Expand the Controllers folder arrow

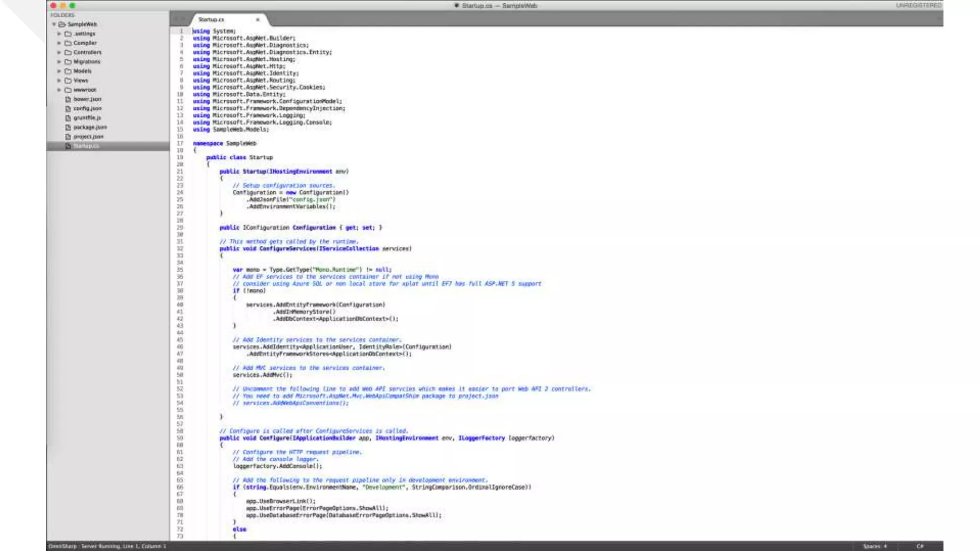coord(59,53)
